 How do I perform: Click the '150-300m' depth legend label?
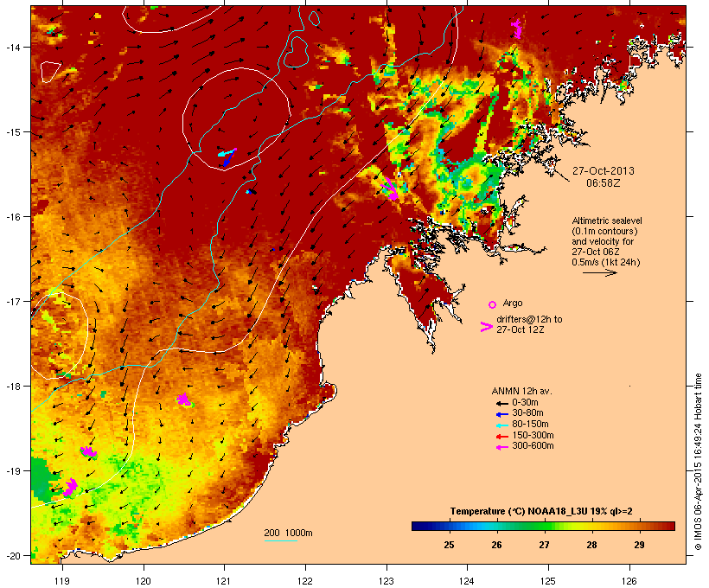point(533,435)
